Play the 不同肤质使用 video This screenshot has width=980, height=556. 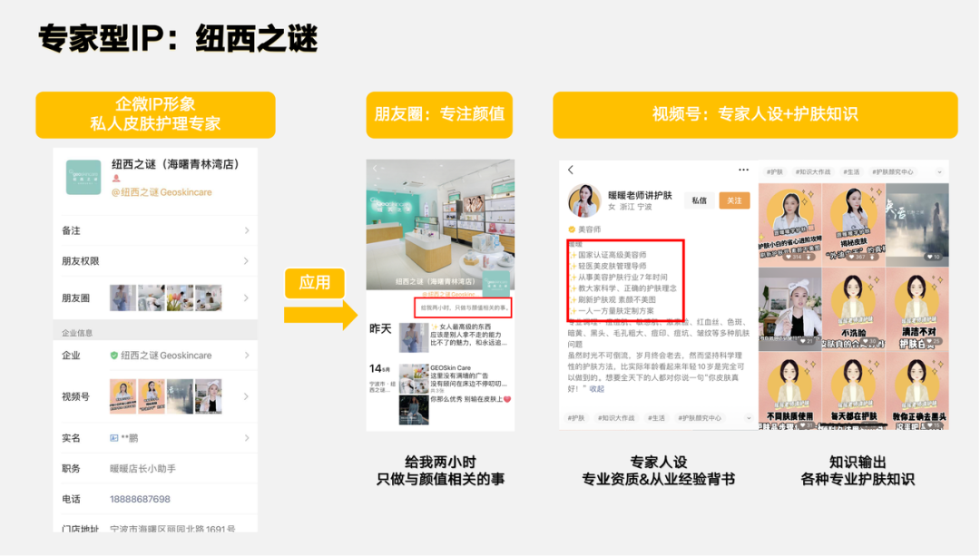(790, 392)
